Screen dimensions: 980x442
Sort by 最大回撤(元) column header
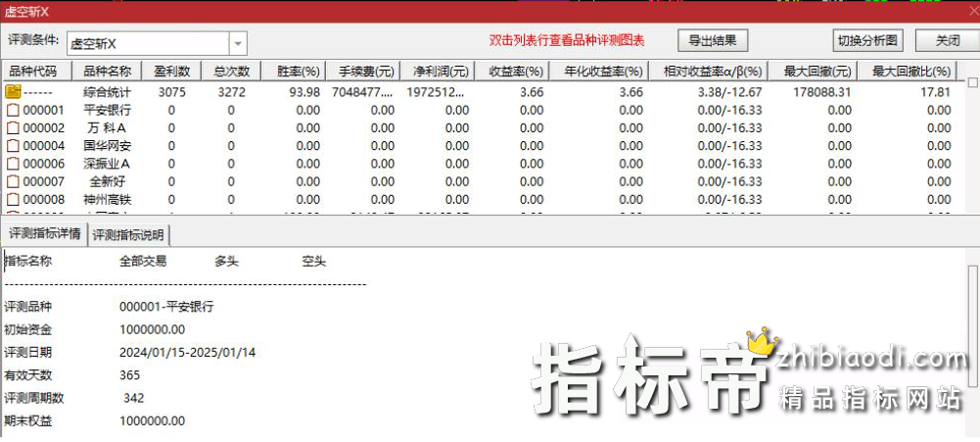[813, 72]
